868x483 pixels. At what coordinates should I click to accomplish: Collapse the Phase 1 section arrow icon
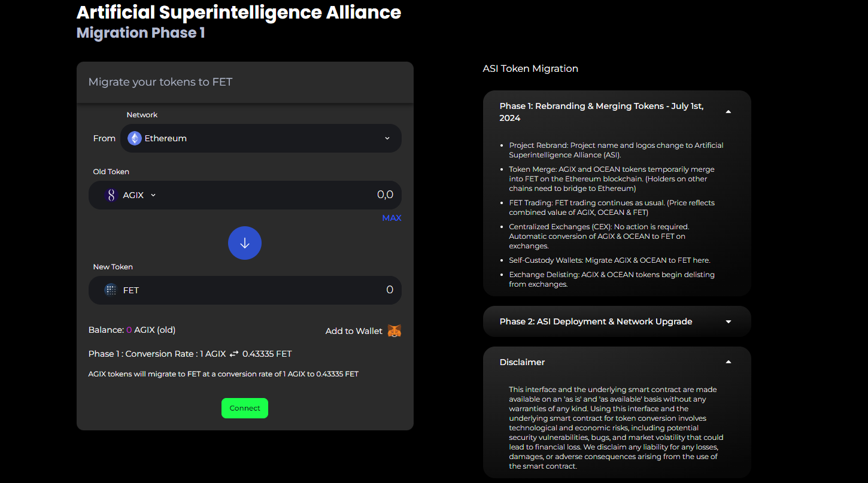tap(729, 111)
